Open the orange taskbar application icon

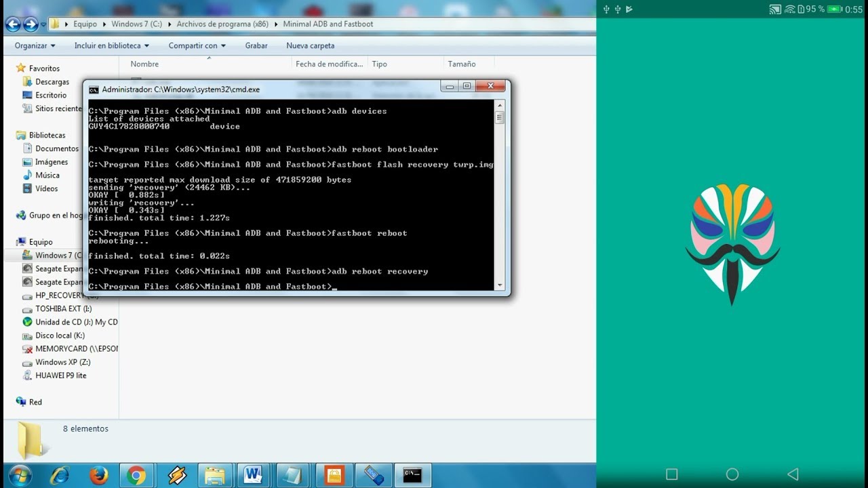pos(334,476)
